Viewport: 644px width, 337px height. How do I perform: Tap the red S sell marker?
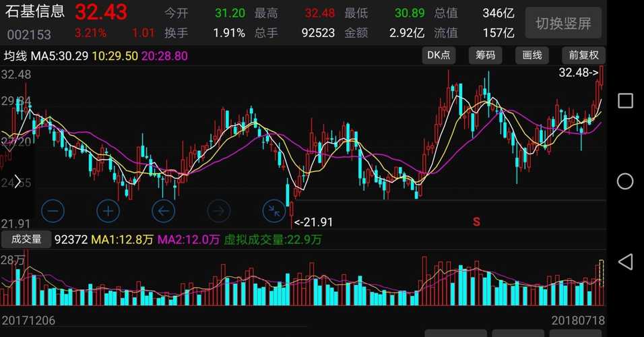coord(476,222)
